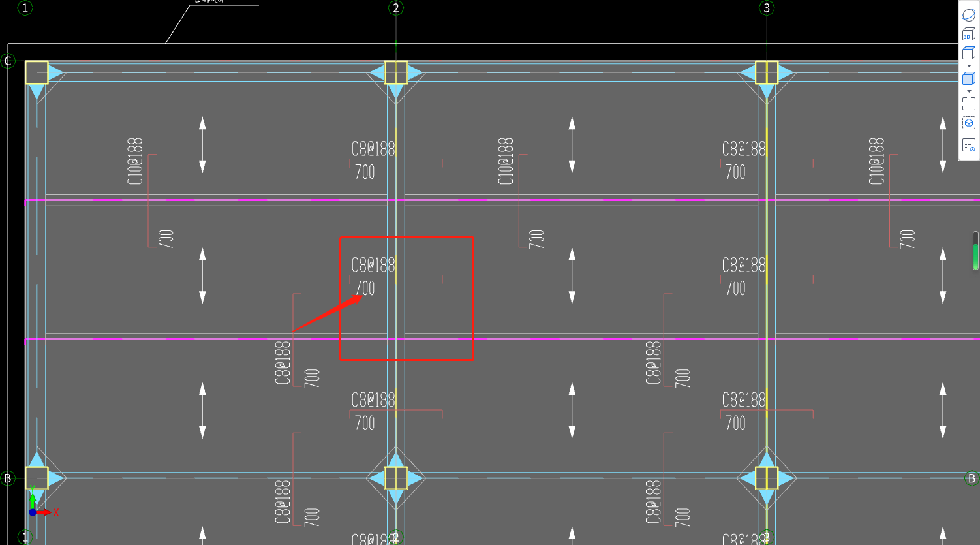Select the column at axis 2 and B
The width and height of the screenshot is (980, 545).
396,478
